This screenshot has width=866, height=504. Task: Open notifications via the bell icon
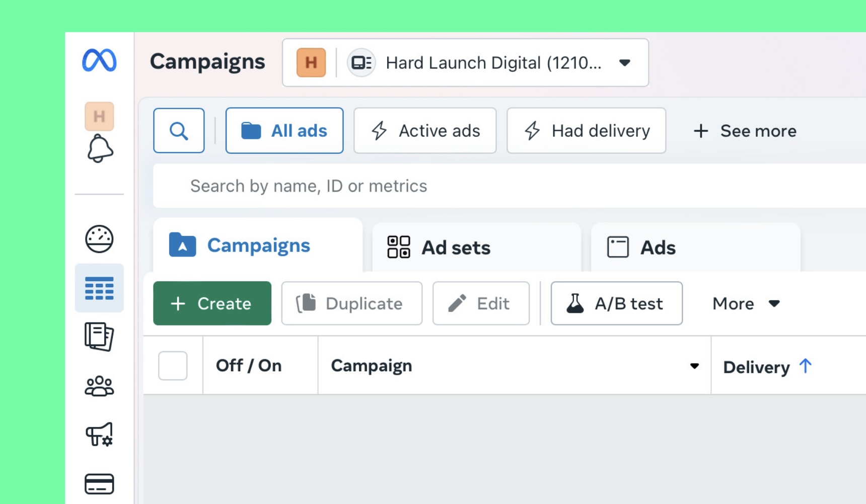99,148
